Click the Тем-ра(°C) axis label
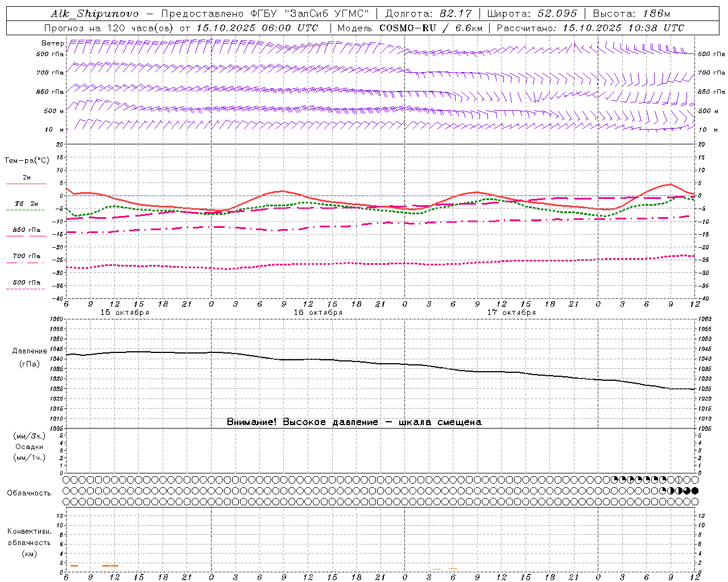Viewport: 728px width, 582px height. 27,161
